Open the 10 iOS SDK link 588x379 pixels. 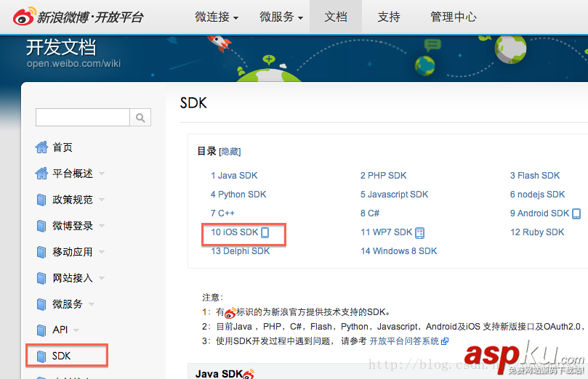[234, 232]
